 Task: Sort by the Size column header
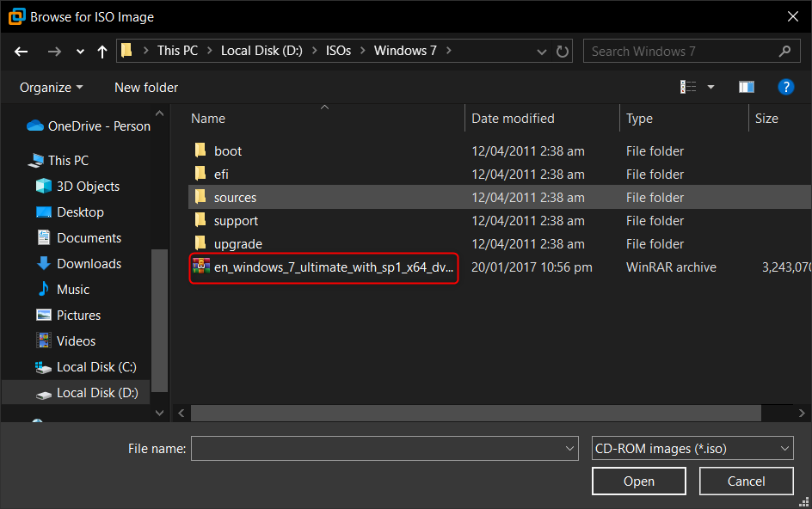click(x=766, y=119)
